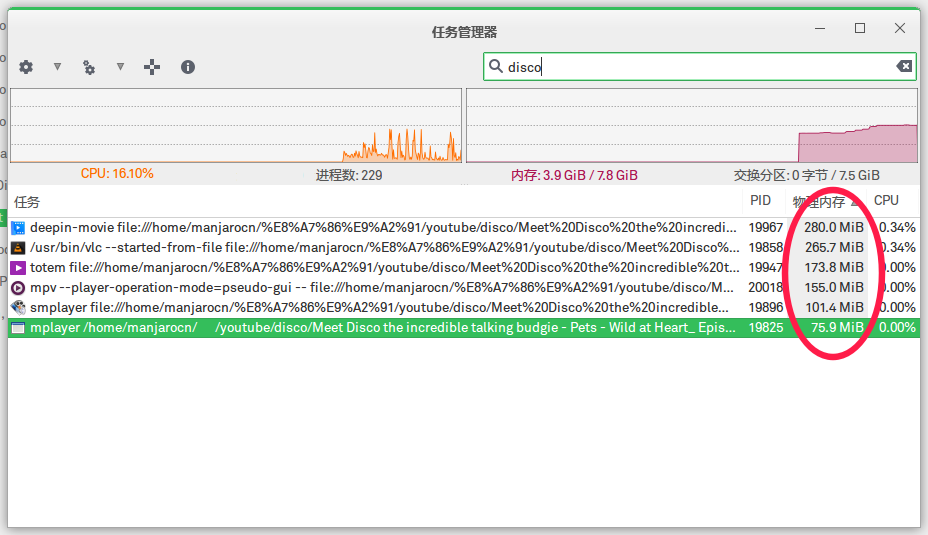The height and width of the screenshot is (535, 928).
Task: Click the 进程数: 229 label
Action: coord(349,175)
